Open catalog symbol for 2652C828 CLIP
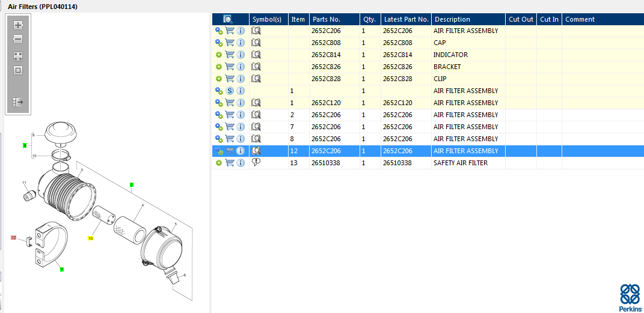This screenshot has width=644, height=313. [256, 79]
